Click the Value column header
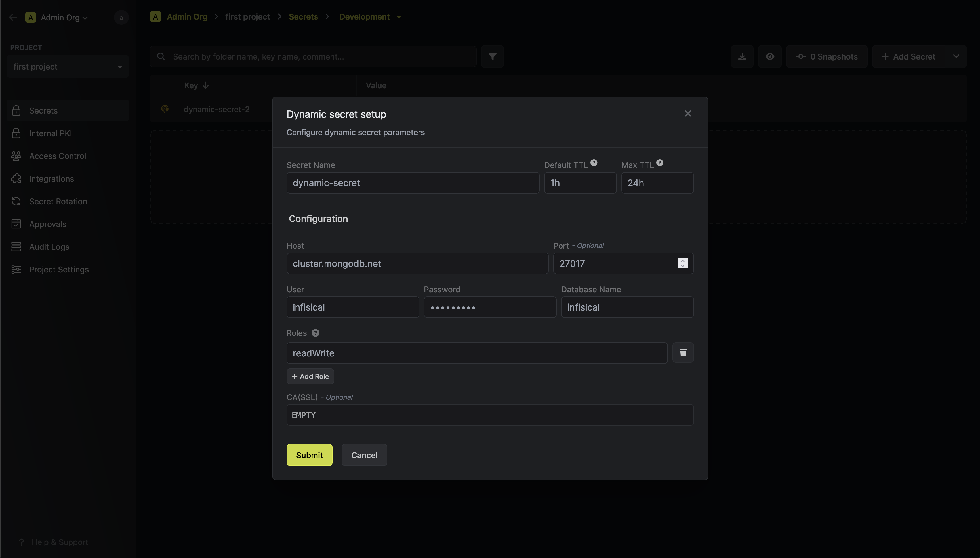 (x=376, y=85)
